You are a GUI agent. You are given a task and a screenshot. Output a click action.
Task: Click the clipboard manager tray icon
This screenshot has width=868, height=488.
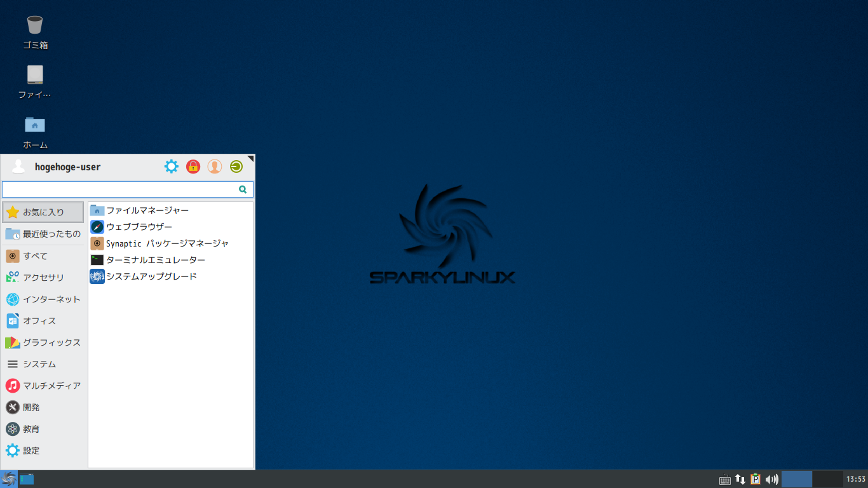[x=756, y=480]
